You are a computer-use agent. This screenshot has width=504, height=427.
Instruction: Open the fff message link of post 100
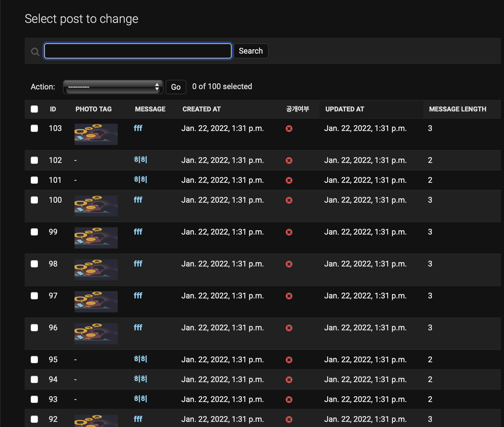coord(138,200)
